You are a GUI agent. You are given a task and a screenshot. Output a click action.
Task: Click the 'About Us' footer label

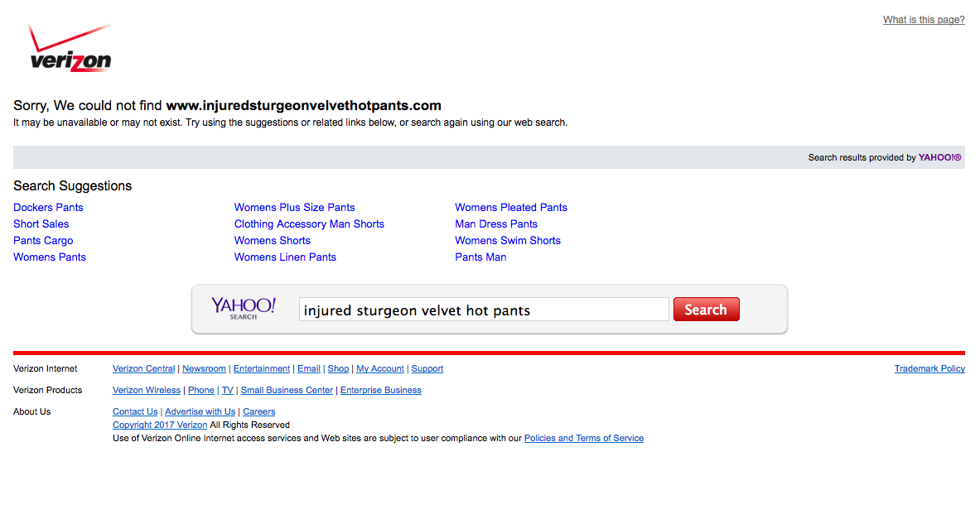tap(31, 412)
